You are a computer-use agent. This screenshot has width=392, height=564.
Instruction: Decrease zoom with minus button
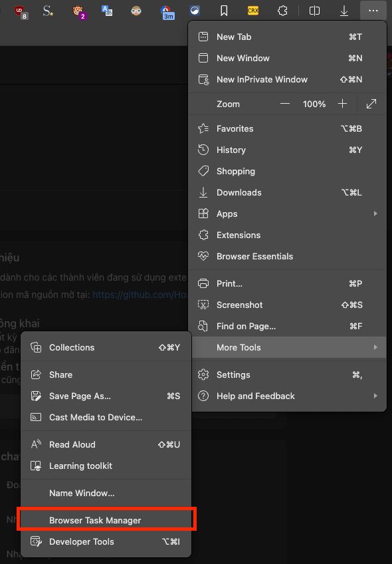[285, 104]
